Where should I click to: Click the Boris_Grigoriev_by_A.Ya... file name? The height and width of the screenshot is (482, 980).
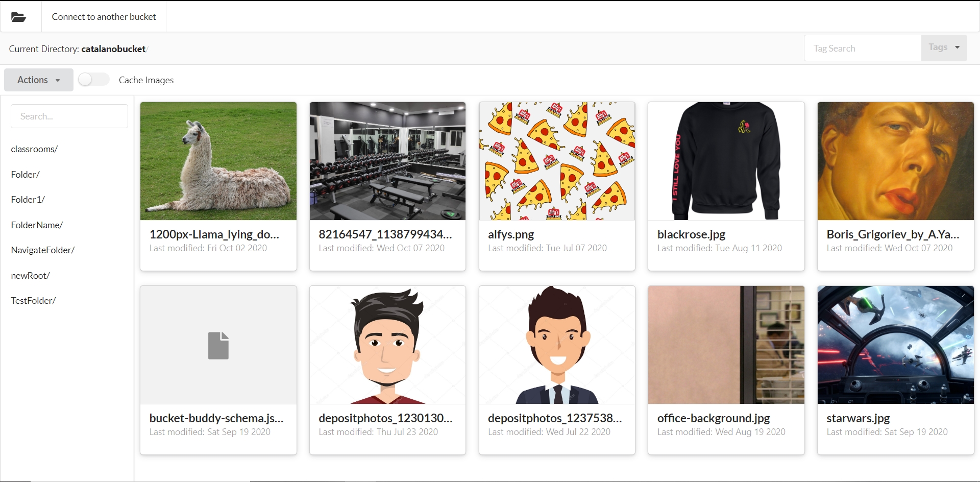click(x=893, y=234)
